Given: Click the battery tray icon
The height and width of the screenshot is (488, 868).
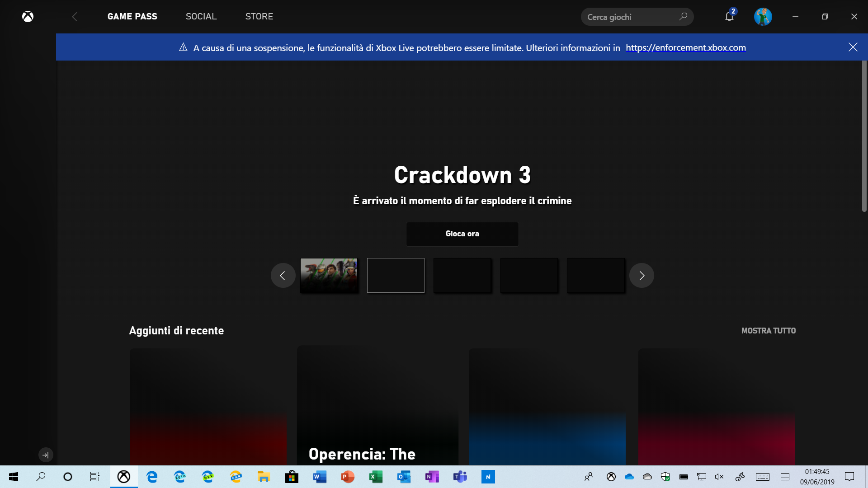Looking at the screenshot, I should pos(684,477).
